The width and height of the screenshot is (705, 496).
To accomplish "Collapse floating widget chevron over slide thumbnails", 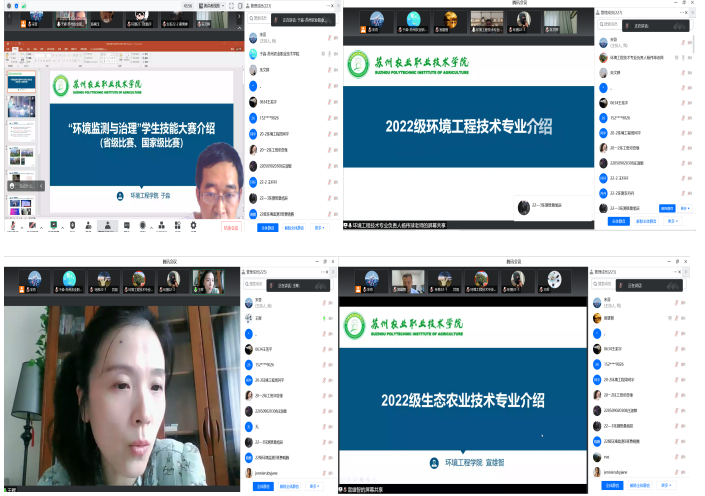I will pyautogui.click(x=41, y=186).
